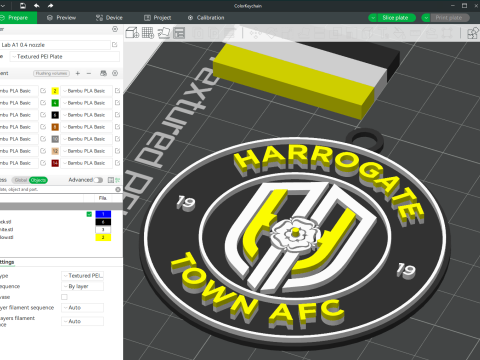Click the AMS sync filament icon
The width and height of the screenshot is (480, 360).
tap(103, 73)
